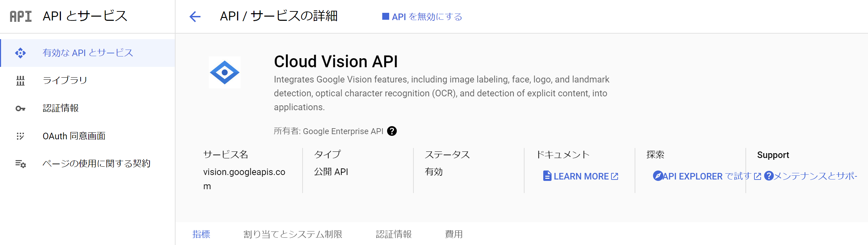Click '所有者: Google Enterprise API' text
Screen dimensions: 868x245
329,131
